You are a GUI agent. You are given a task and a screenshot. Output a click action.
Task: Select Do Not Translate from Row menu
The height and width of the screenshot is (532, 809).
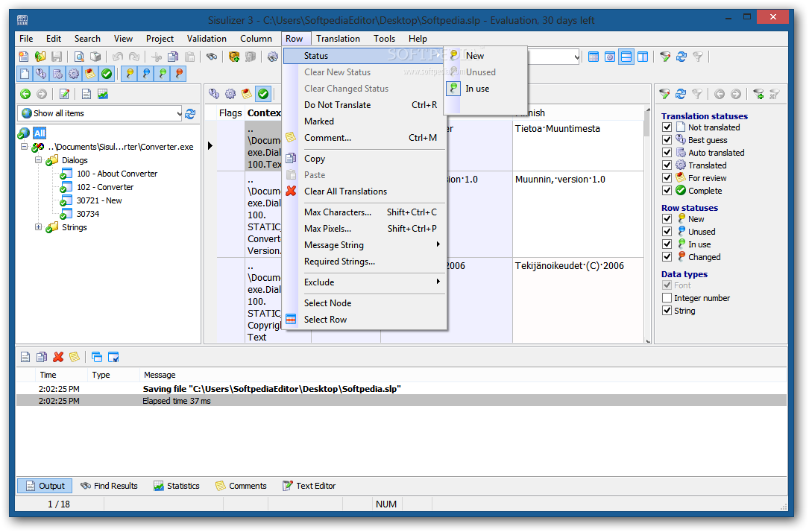[x=337, y=105]
